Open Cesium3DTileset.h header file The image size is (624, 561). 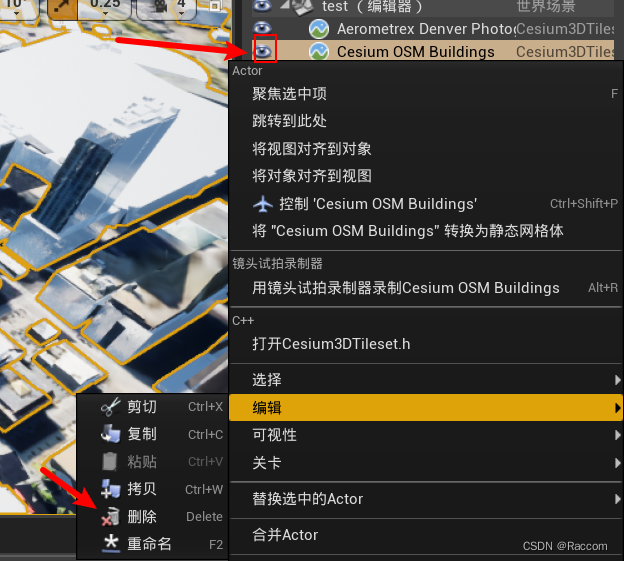point(426,344)
